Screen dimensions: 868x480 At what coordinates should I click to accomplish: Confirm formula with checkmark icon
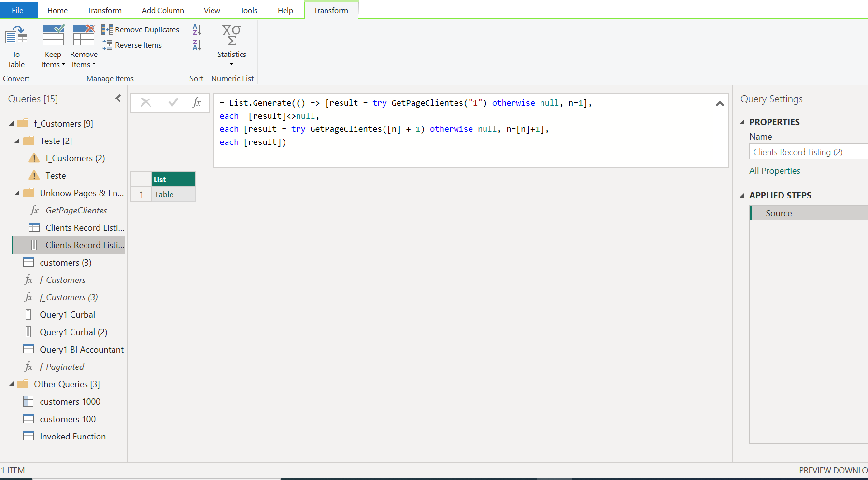tap(173, 102)
